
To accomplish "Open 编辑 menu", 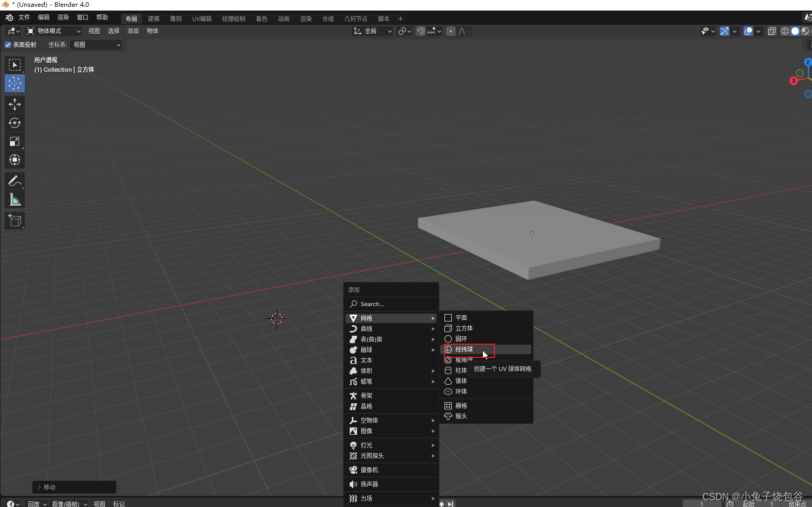I will coord(44,17).
